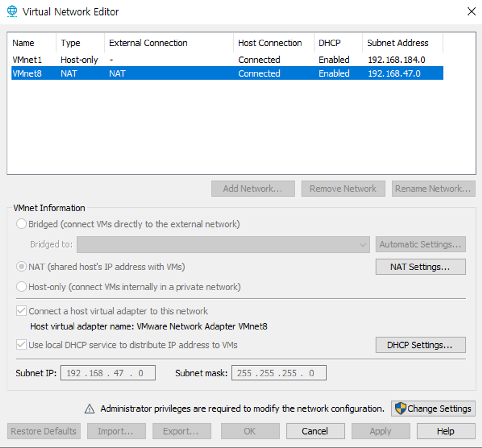Select the Host-only radio button
The width and height of the screenshot is (482, 448).
(21, 287)
